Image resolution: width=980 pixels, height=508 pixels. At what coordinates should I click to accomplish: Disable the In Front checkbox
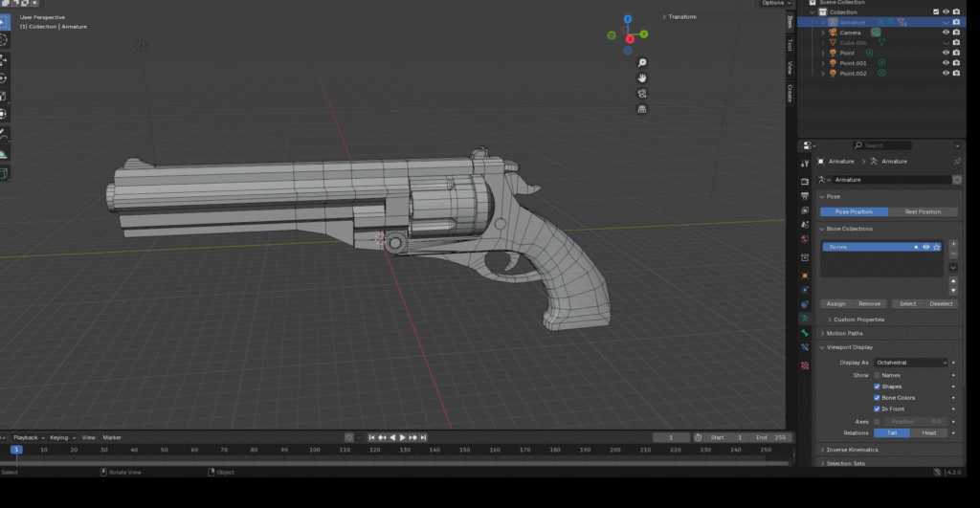pyautogui.click(x=877, y=409)
